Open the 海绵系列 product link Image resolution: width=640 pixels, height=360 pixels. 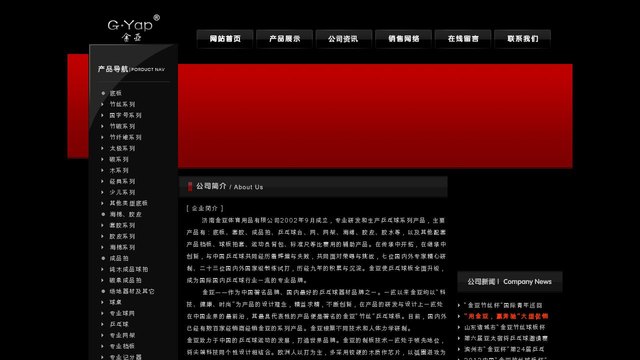click(122, 247)
